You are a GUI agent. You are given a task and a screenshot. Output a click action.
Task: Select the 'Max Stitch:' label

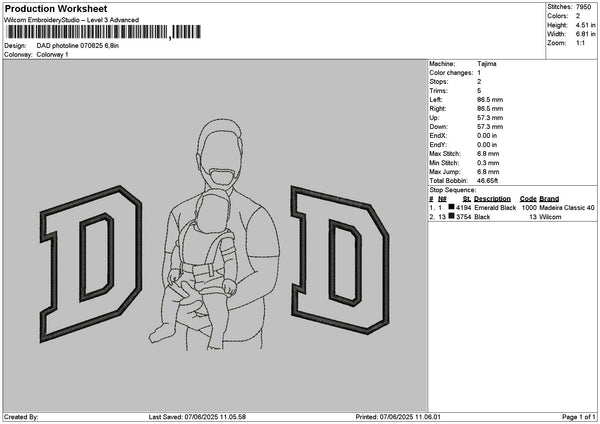(445, 154)
